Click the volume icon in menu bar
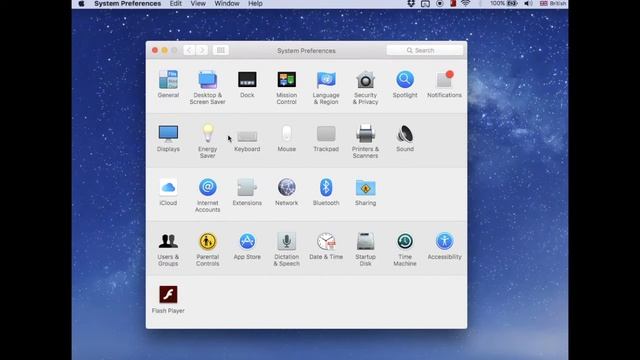This screenshot has height=360, width=640. (528, 4)
